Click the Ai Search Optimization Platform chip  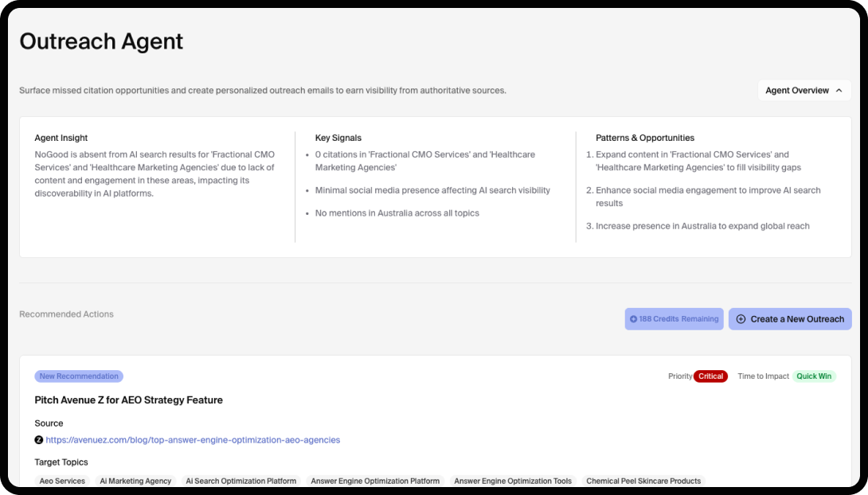240,481
